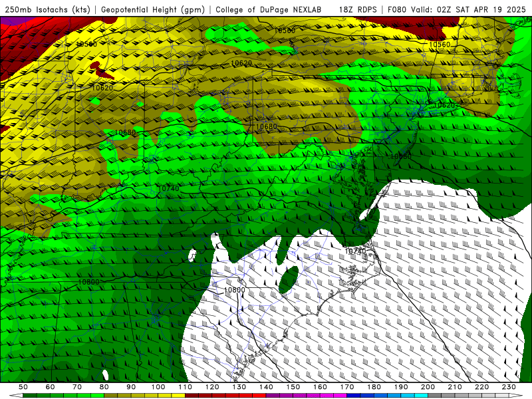Click the 200 knot label on the color scale
Viewport: 532px width, 399px height.
pyautogui.click(x=428, y=387)
